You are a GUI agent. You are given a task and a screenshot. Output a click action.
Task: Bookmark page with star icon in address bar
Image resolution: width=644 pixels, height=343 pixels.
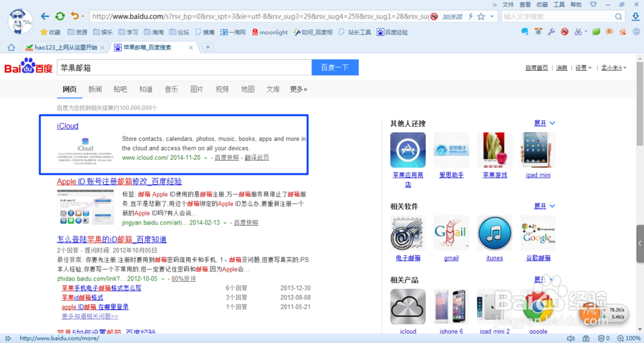[481, 17]
